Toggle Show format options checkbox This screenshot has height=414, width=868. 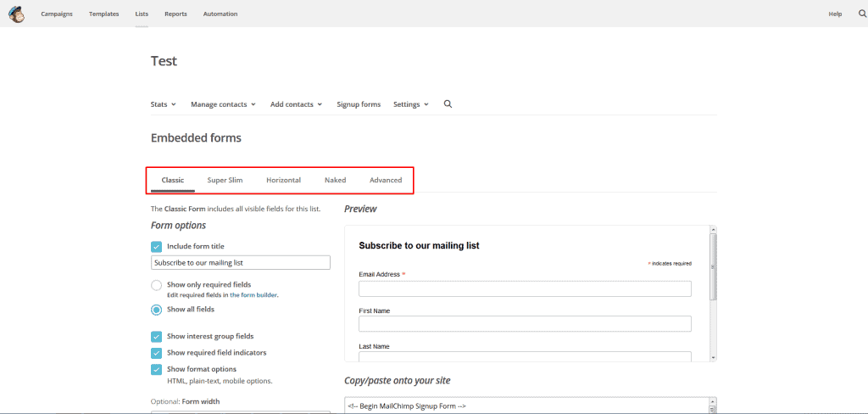(157, 370)
